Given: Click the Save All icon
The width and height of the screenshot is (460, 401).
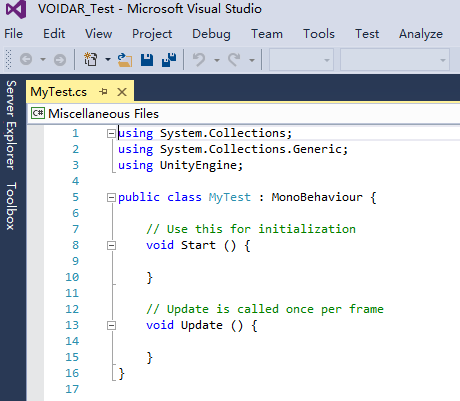Looking at the screenshot, I should [x=169, y=60].
